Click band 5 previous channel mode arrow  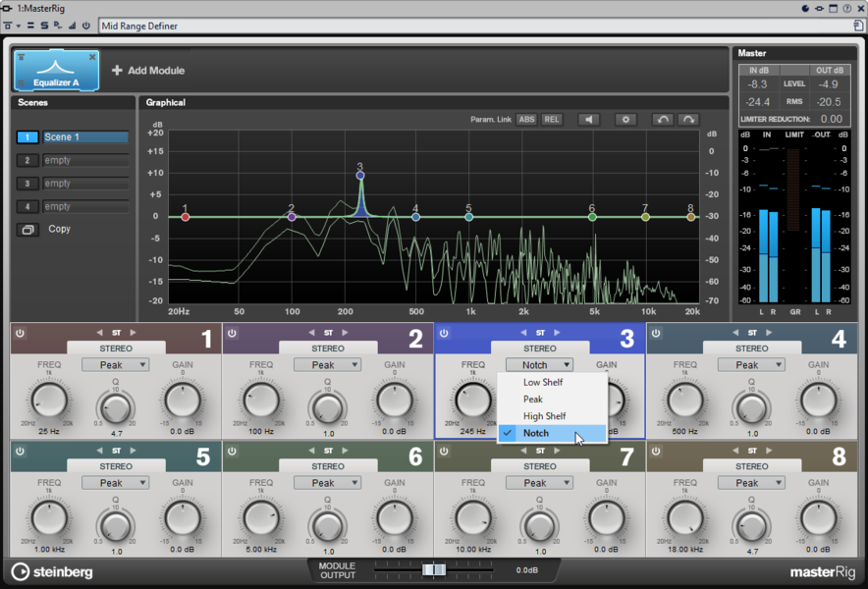tap(99, 451)
